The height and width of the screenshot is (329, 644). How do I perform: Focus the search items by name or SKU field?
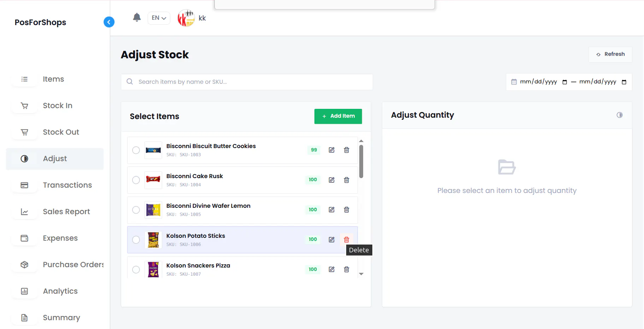247,82
